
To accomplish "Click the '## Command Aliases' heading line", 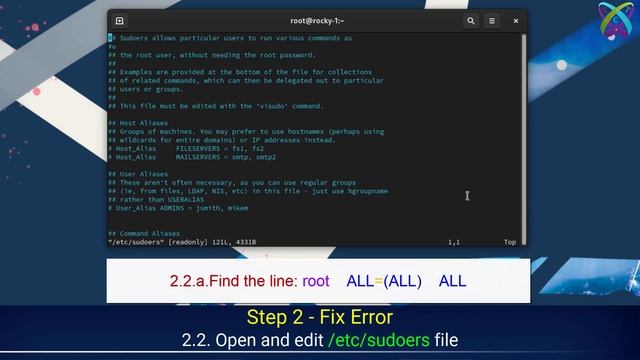I will tap(144, 233).
